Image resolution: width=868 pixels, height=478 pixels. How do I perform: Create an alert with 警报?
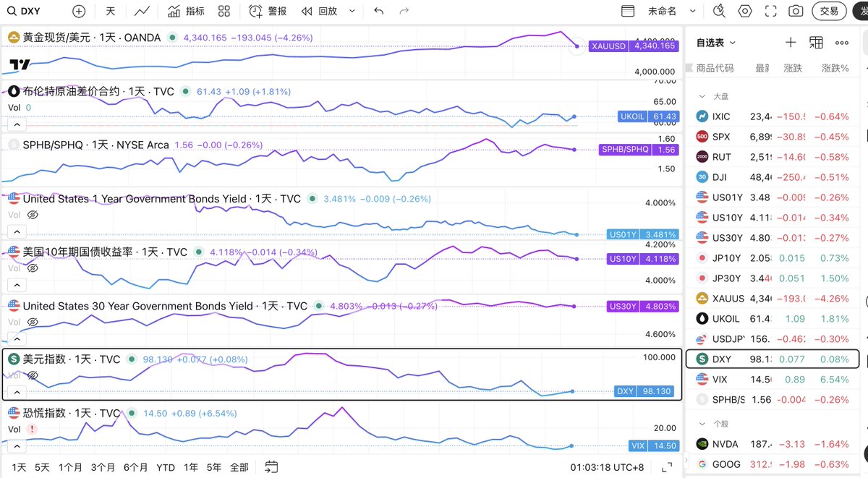(x=268, y=11)
